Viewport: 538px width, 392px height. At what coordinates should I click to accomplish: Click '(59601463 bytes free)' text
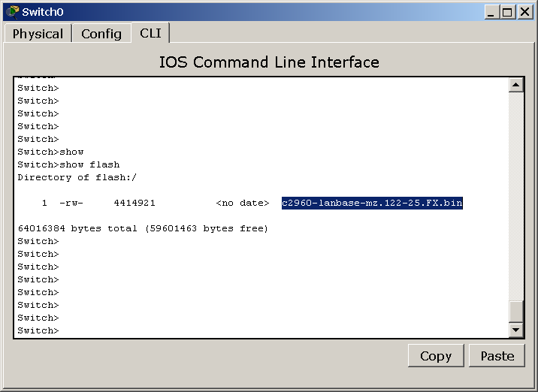[206, 228]
